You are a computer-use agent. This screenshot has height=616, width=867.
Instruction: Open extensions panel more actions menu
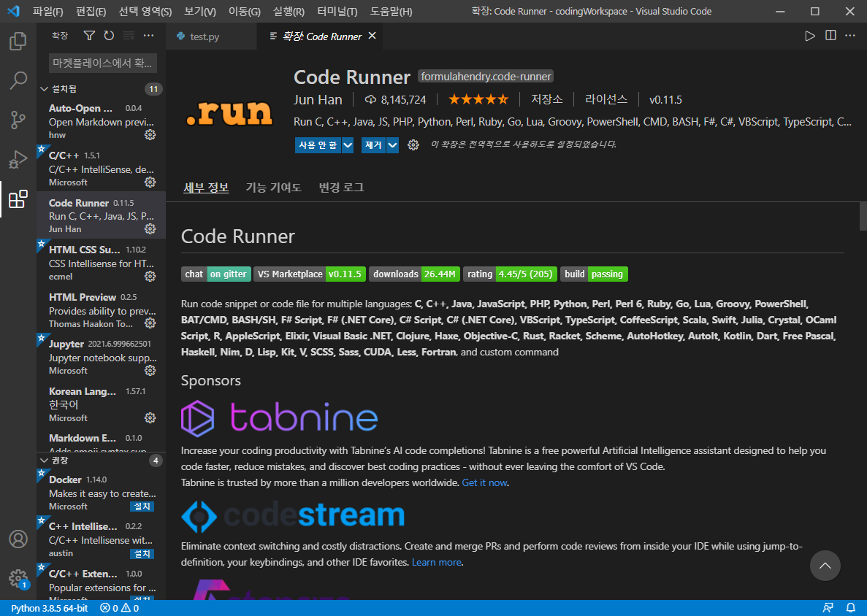(149, 36)
